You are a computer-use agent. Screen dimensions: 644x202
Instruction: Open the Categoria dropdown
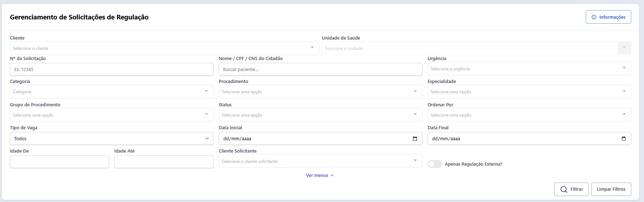point(112,91)
